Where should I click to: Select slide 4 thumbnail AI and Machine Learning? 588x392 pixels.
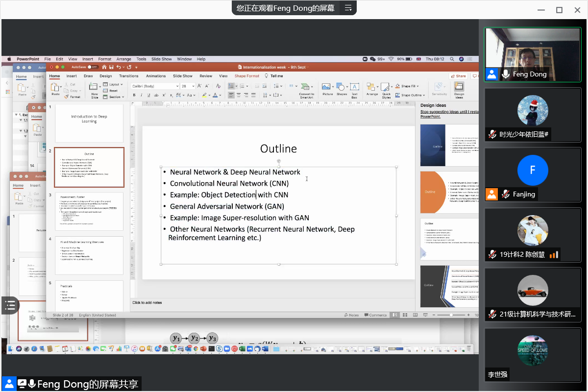89,255
